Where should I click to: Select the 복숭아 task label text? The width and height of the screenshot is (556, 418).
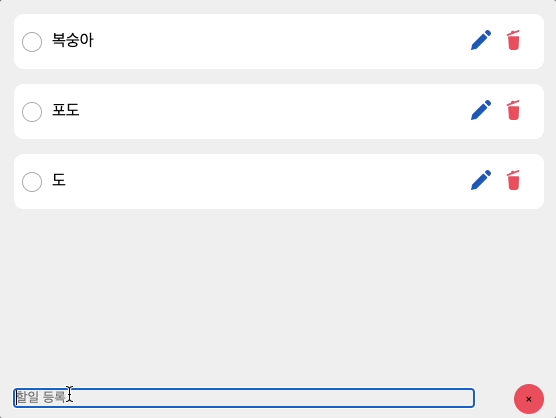point(73,40)
